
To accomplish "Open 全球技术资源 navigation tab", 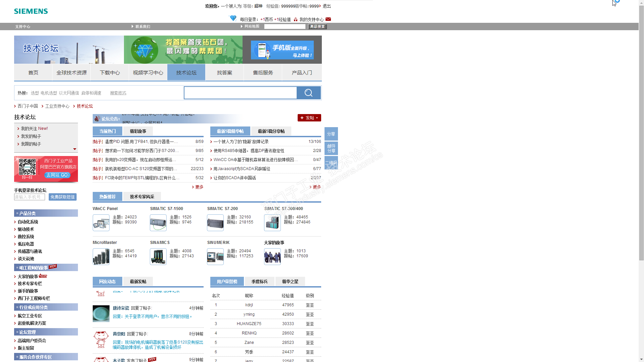I will (72, 72).
